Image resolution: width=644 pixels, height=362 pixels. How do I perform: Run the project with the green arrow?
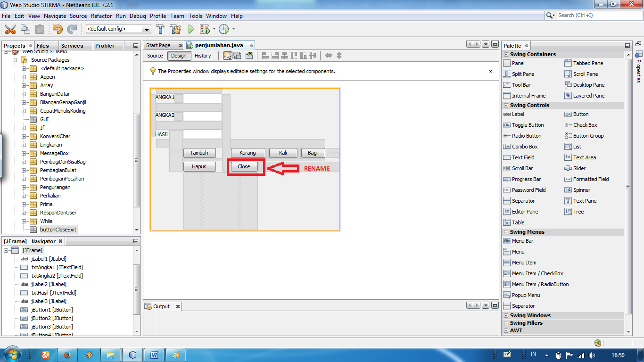coord(190,29)
